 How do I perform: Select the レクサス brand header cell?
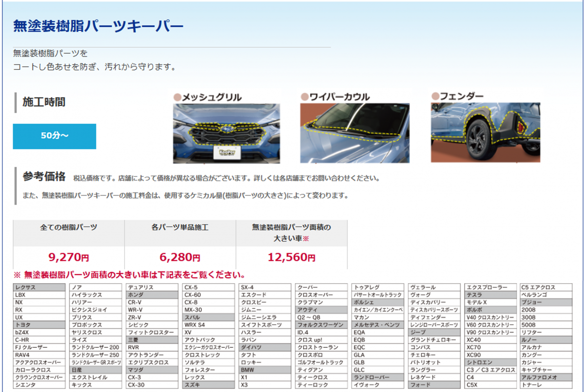39,288
